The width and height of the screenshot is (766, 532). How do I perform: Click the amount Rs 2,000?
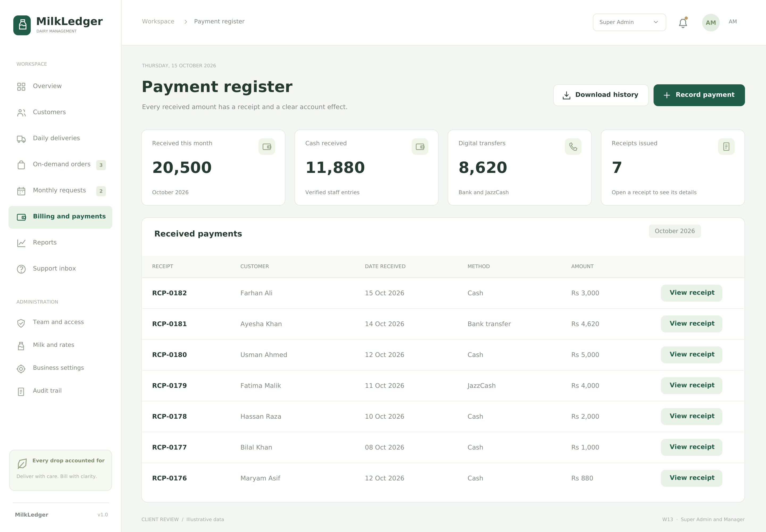point(585,416)
